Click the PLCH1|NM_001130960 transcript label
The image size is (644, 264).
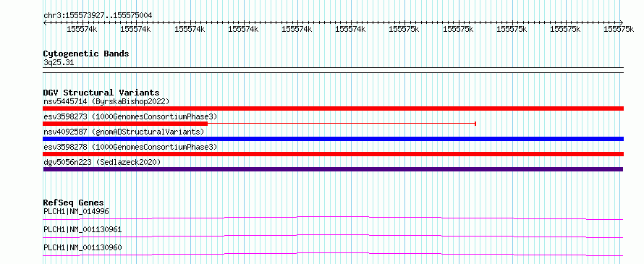pos(82,247)
